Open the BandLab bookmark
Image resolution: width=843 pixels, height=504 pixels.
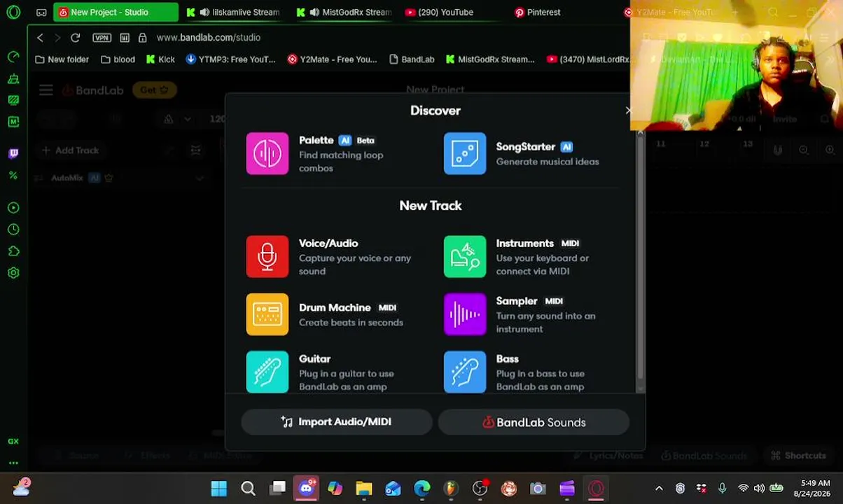pos(412,59)
